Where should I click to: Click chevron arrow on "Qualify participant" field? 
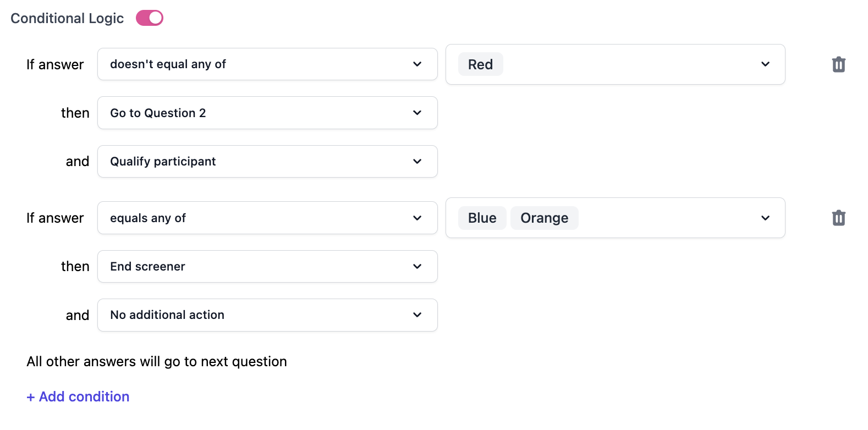[x=417, y=162]
